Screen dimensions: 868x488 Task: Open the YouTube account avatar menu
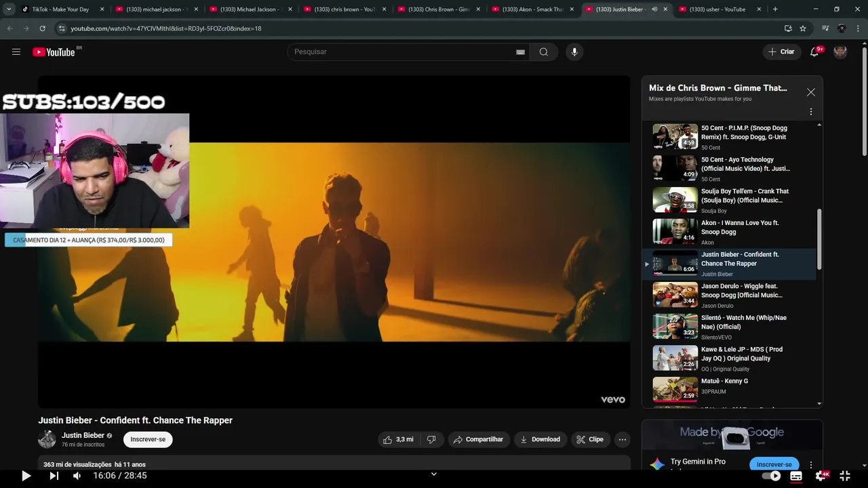click(840, 52)
